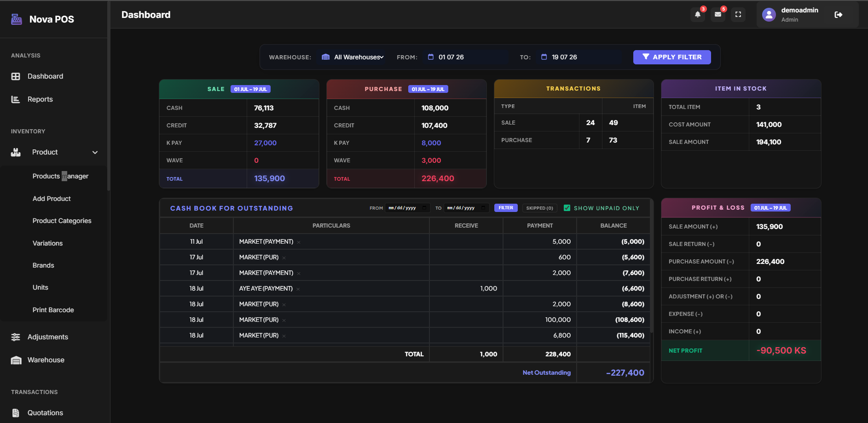Skip the MARKET(PUR) 6,800 payment entry with x

click(x=284, y=336)
